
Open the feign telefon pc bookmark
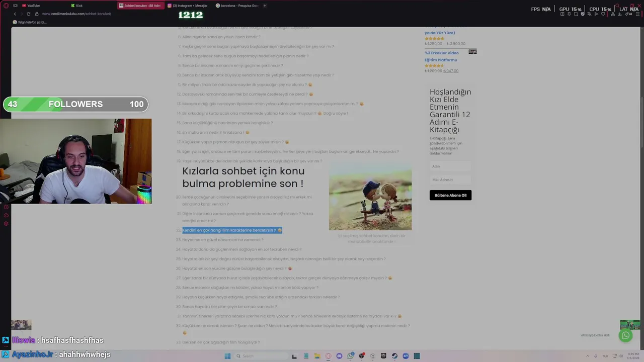coord(30,22)
